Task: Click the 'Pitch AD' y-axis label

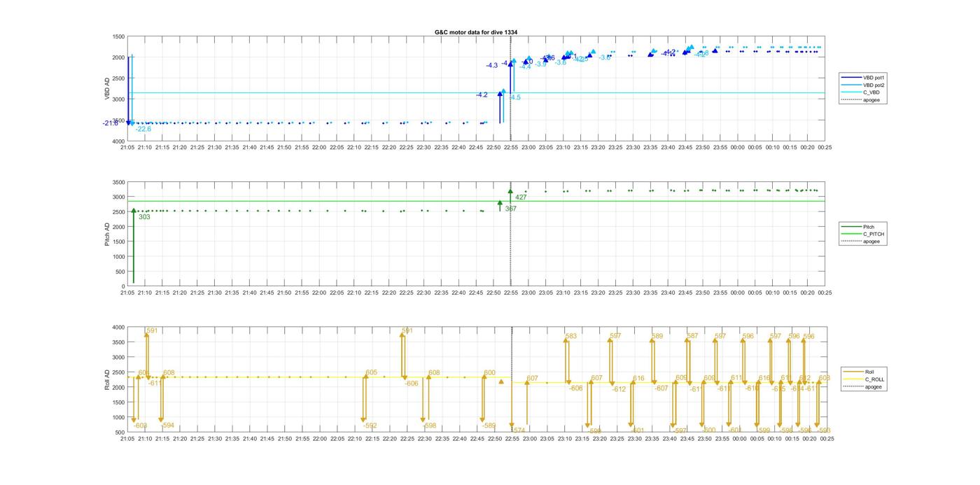Action: (108, 234)
